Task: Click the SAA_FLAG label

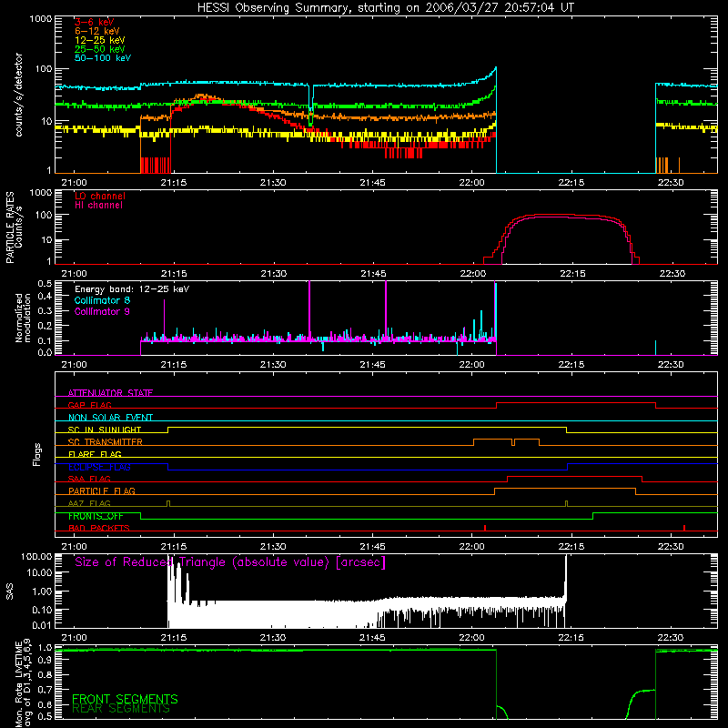Action: (x=89, y=479)
